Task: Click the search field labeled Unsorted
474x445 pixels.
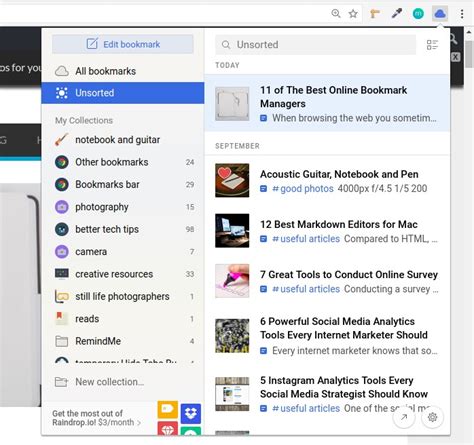Action: (x=316, y=44)
